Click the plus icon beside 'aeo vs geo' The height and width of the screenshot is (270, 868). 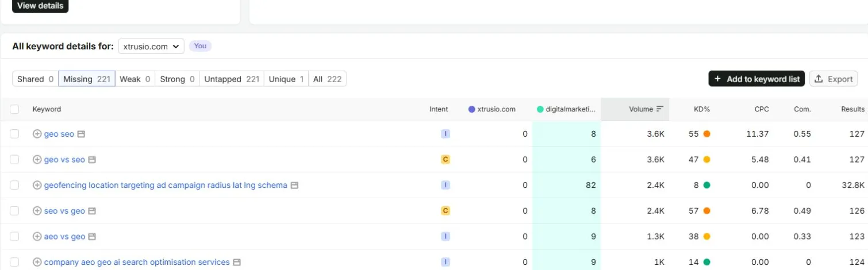(x=37, y=237)
